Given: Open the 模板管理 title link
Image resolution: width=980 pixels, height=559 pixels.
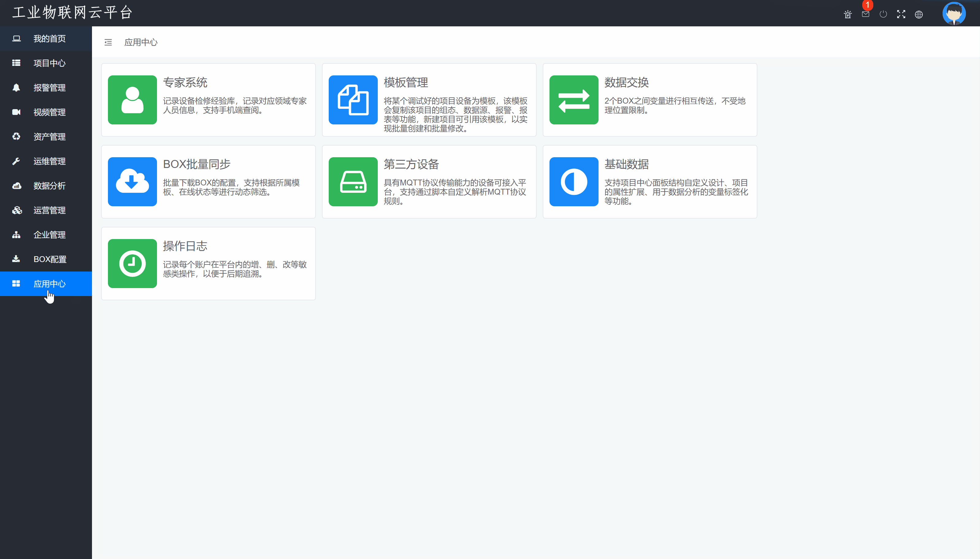Looking at the screenshot, I should pyautogui.click(x=406, y=82).
